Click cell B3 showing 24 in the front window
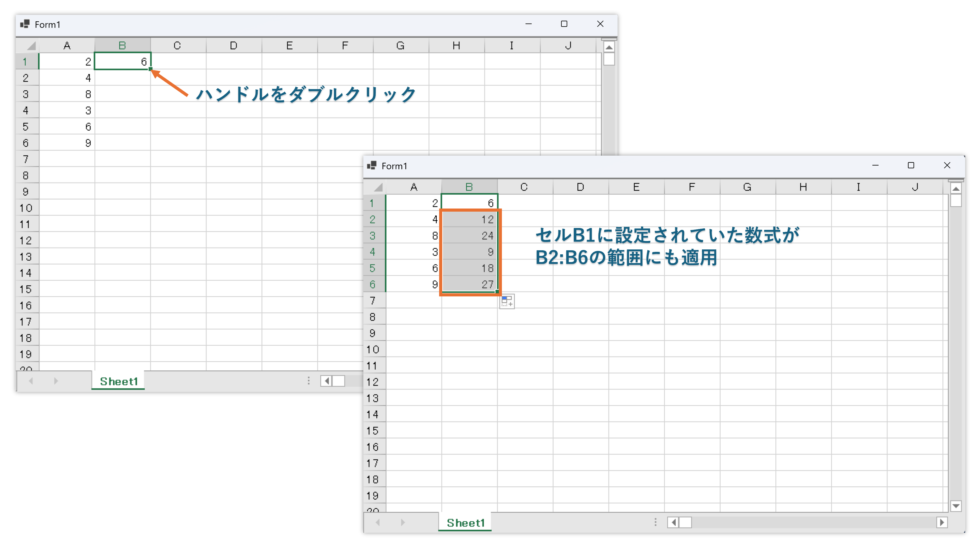This screenshot has width=980, height=547. pyautogui.click(x=469, y=236)
